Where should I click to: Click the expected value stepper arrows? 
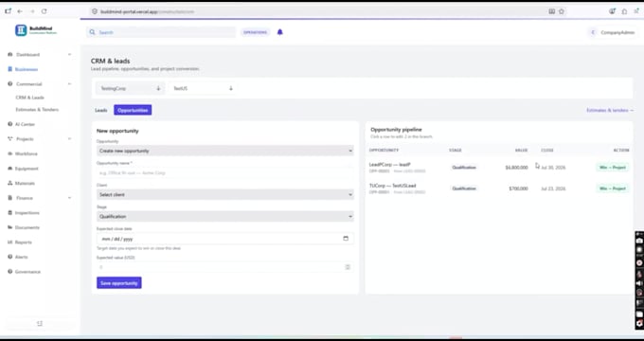tap(348, 267)
